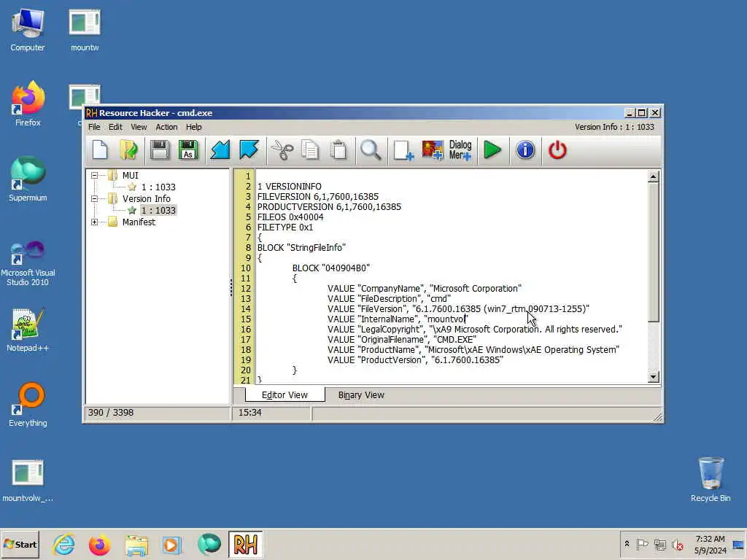
Task: Open the Windows Start button
Action: click(20, 544)
